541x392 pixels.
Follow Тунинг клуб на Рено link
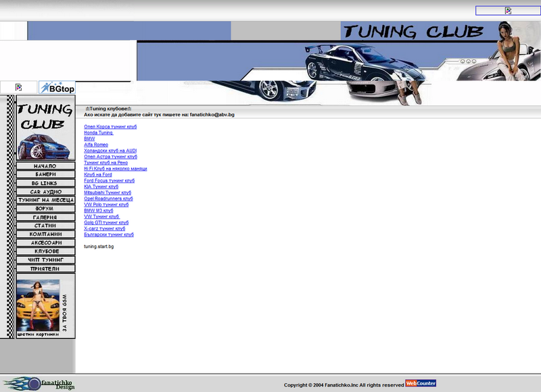[106, 163]
